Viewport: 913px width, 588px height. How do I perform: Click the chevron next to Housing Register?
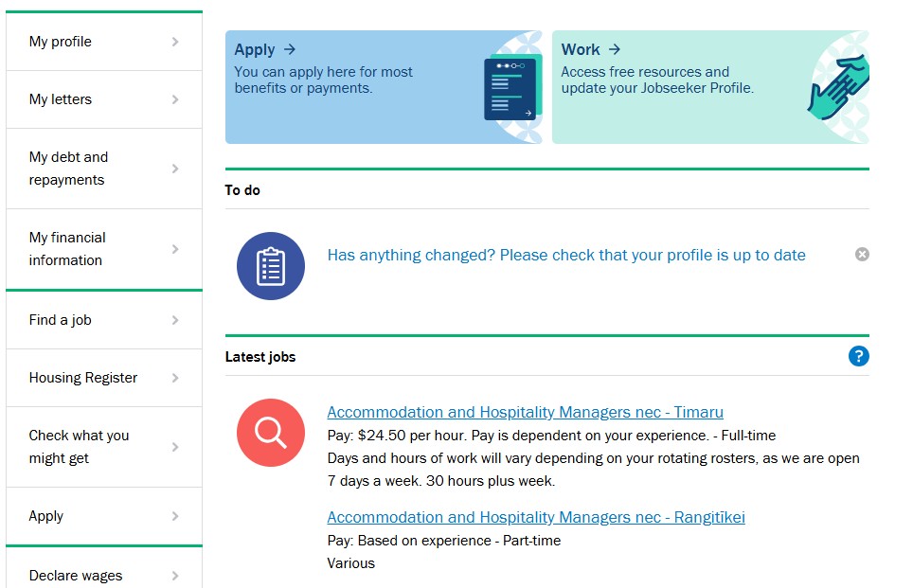coord(175,378)
